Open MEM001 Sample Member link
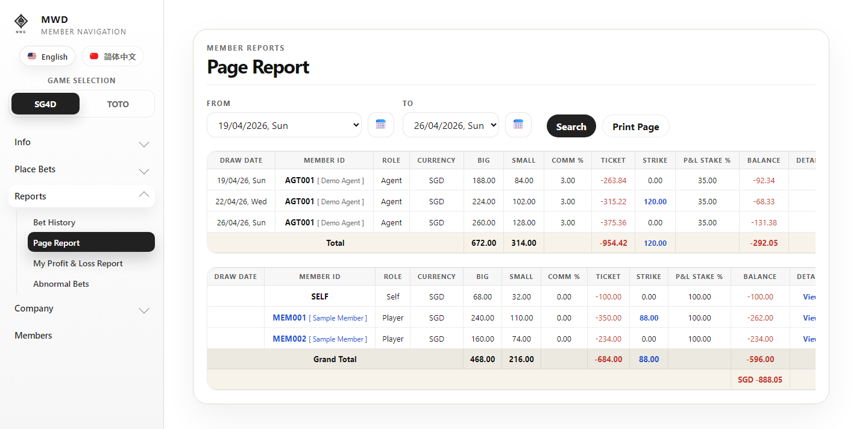Image resolution: width=868 pixels, height=429 pixels. click(x=319, y=318)
